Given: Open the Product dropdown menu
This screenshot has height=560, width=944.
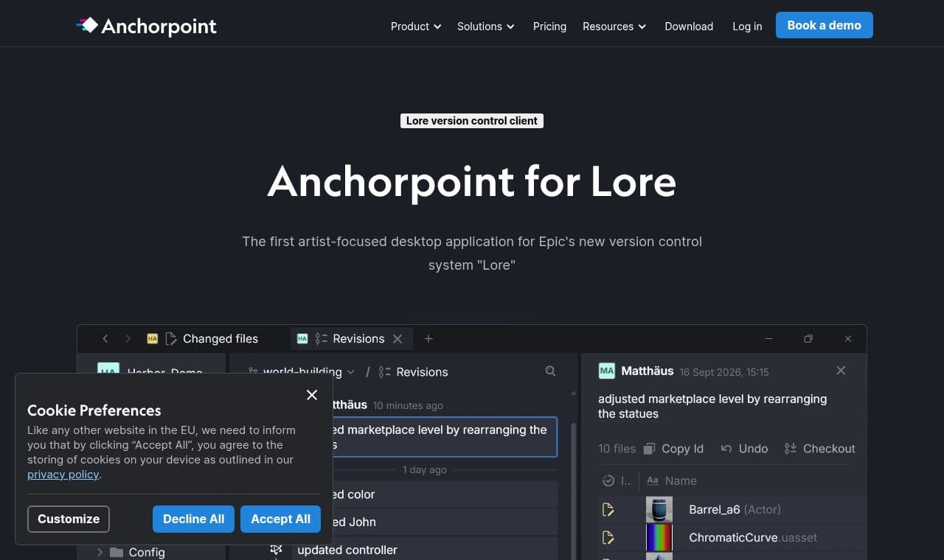Looking at the screenshot, I should click(416, 27).
